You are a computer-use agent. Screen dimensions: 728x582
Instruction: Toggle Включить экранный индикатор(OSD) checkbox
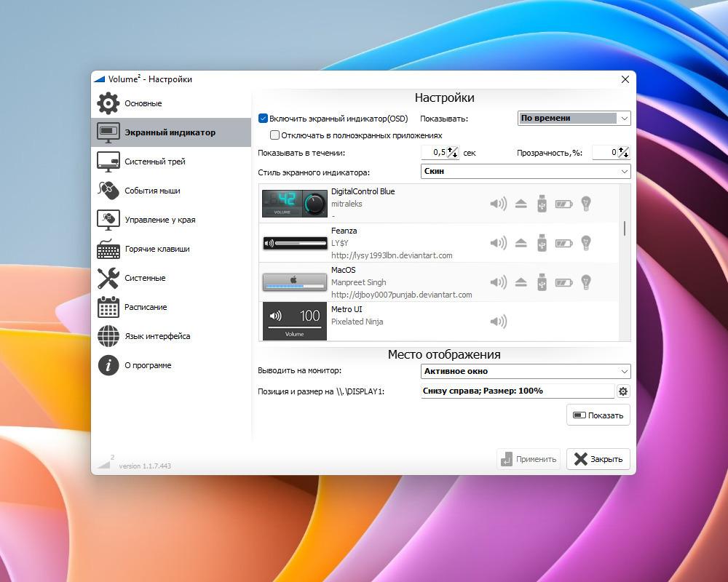pyautogui.click(x=263, y=119)
